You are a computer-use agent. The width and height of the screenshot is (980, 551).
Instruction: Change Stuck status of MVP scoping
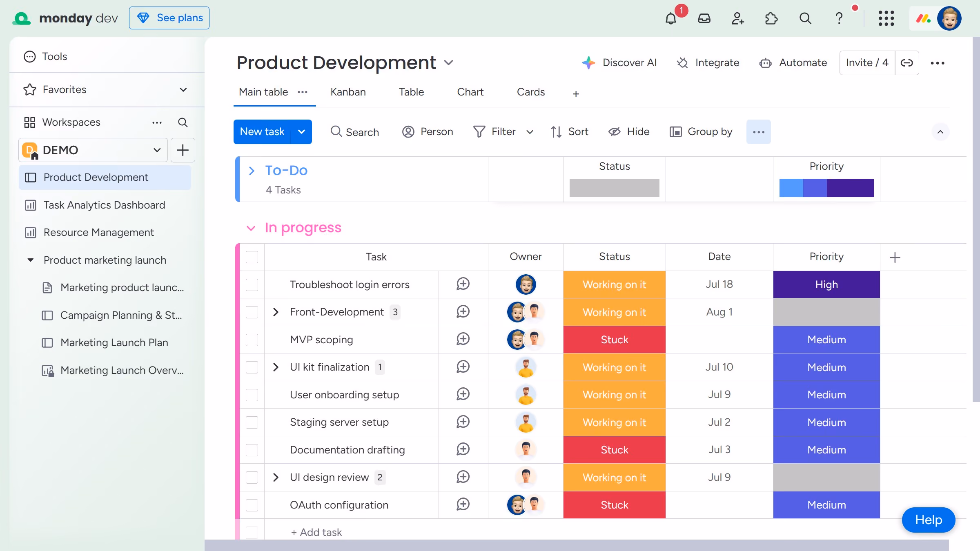(614, 340)
